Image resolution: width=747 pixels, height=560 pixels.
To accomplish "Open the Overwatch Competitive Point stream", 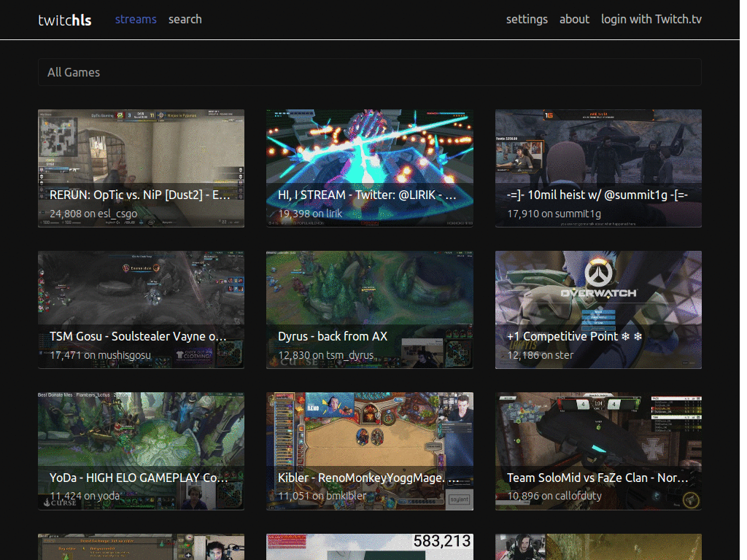I will [x=598, y=309].
